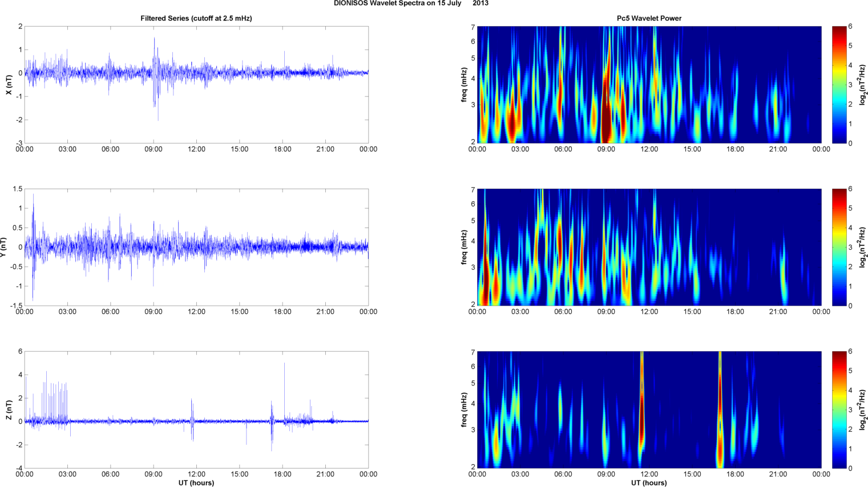Click '18:00' tick under Y time series
868x487 pixels.
(x=282, y=312)
